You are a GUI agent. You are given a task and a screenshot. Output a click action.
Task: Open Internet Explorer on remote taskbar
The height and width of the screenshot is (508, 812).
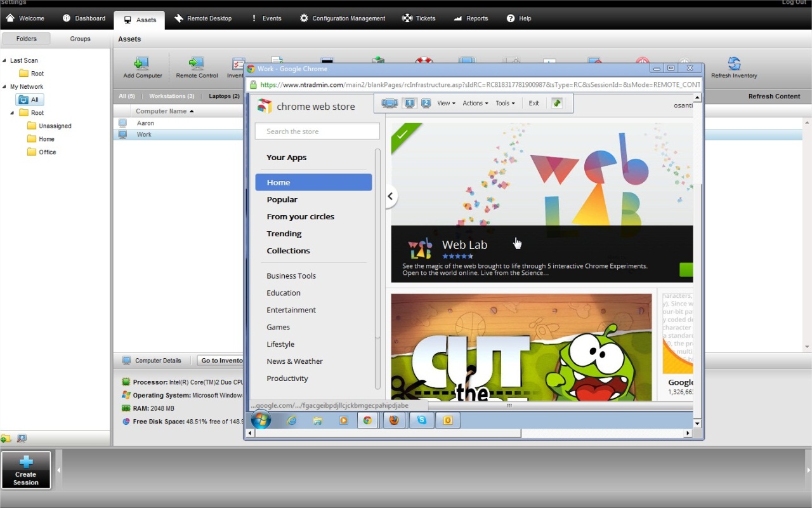click(292, 420)
